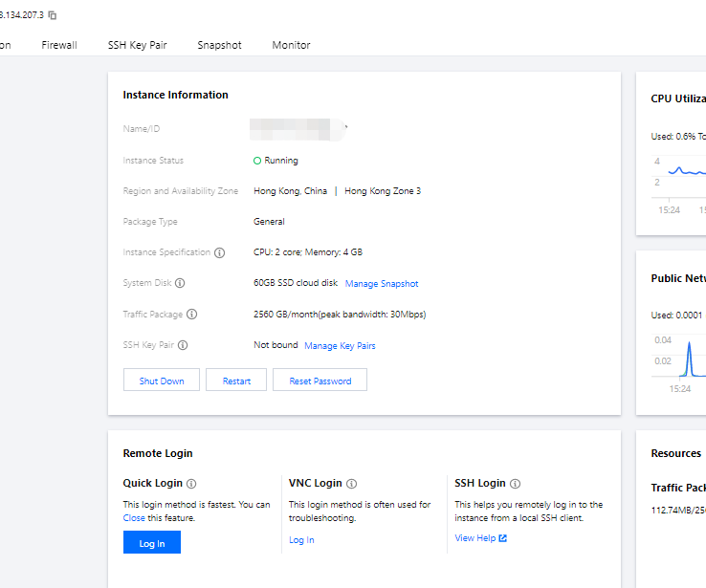Click info icon next to SSH Login
This screenshot has width=706, height=588.
pyautogui.click(x=516, y=484)
